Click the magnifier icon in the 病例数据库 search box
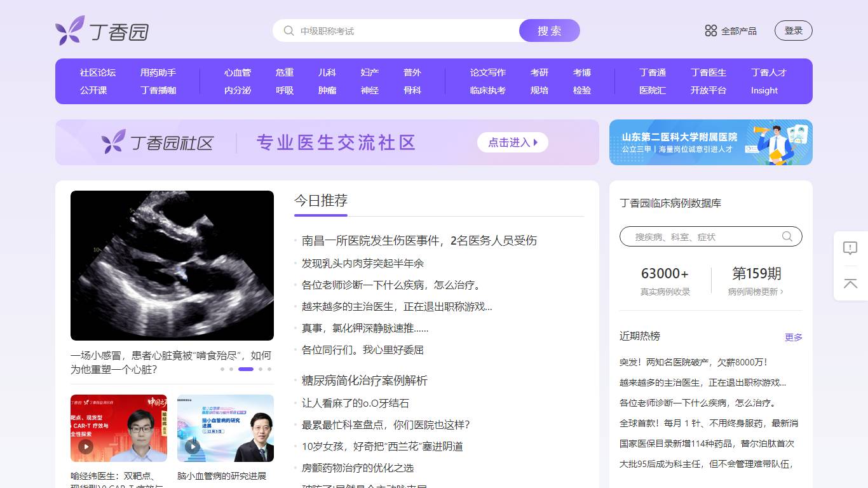This screenshot has height=488, width=868. tap(787, 236)
